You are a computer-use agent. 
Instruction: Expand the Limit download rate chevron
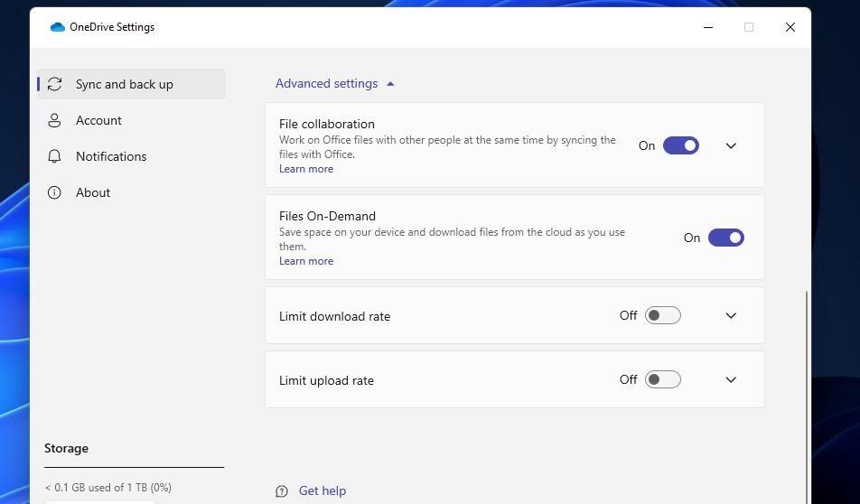coord(731,315)
